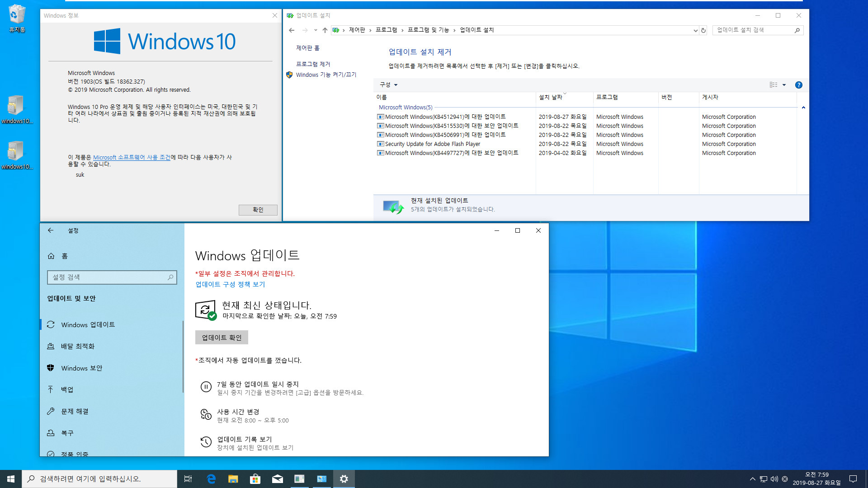This screenshot has width=868, height=488.
Task: Select 배달 최적화 in settings sidebar
Action: [x=111, y=347]
